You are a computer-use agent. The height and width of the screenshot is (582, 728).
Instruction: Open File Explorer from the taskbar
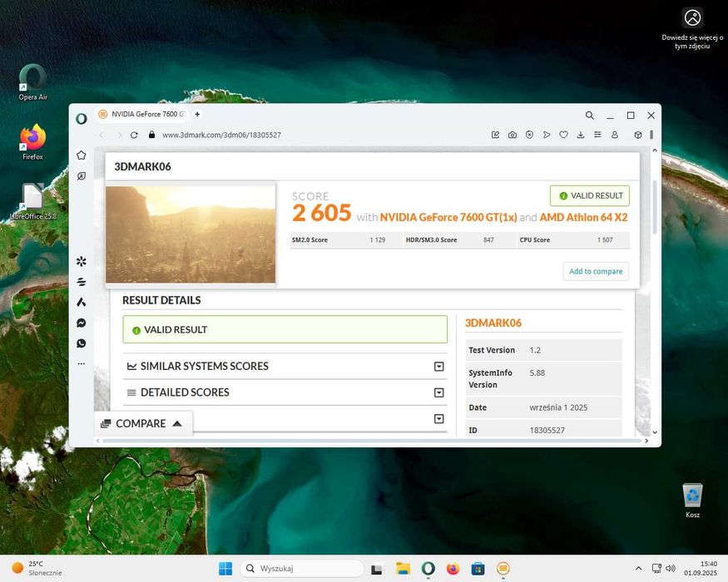pos(403,568)
